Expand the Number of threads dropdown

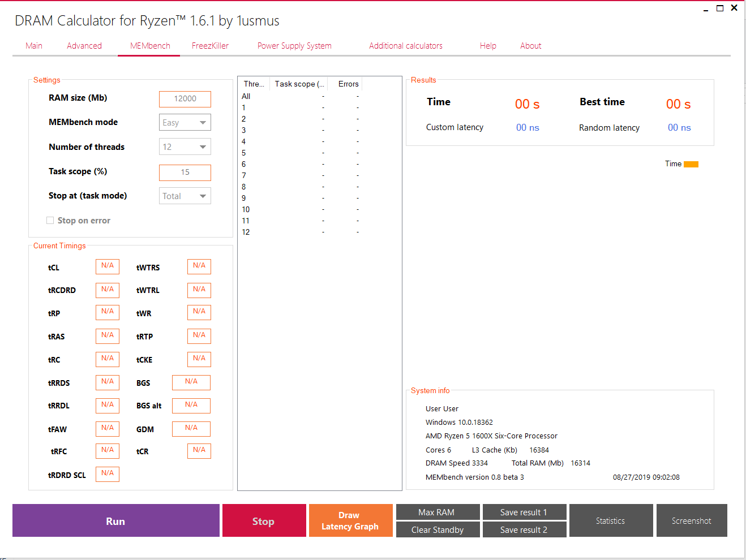tap(185, 147)
